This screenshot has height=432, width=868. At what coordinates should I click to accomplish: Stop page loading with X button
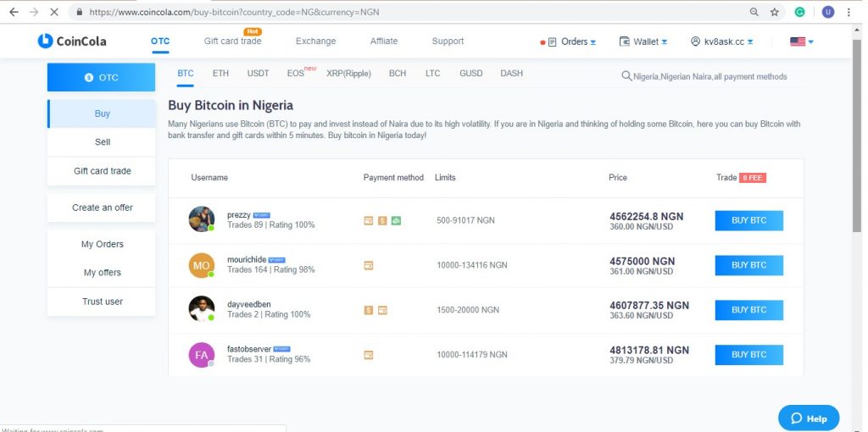(54, 12)
